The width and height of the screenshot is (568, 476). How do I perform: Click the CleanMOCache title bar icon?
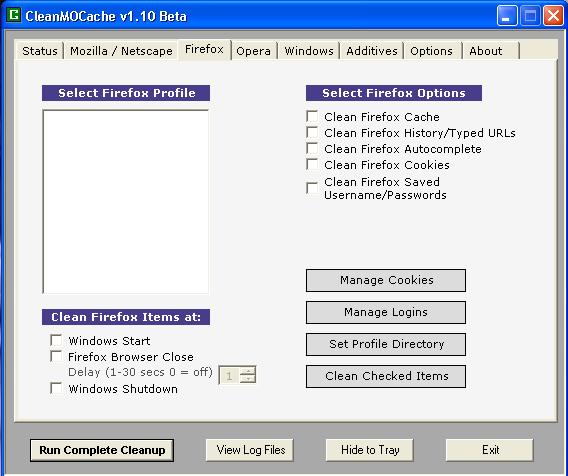tap(13, 15)
